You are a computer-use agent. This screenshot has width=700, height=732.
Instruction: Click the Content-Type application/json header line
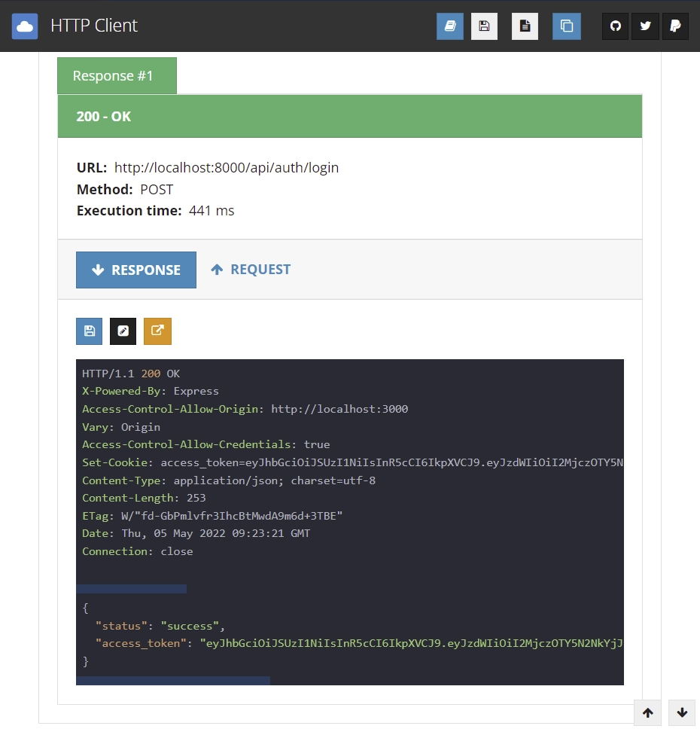(x=229, y=480)
